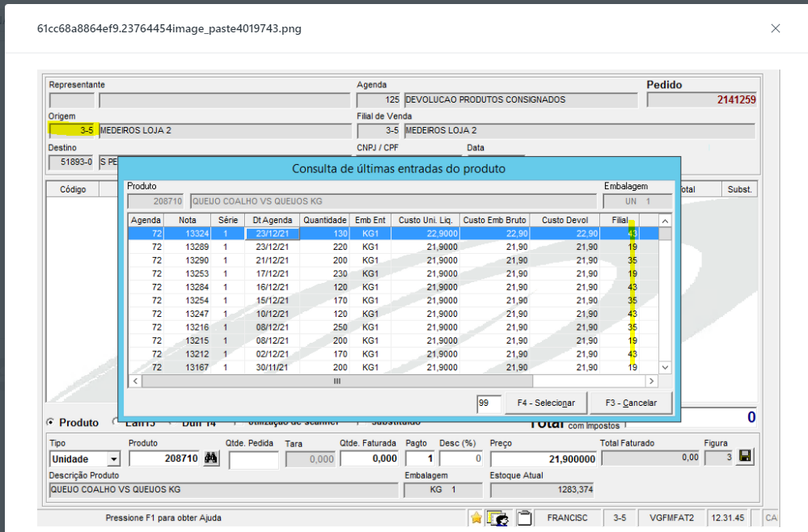Screen dimensions: 808x532
Task: Click the Estoque Atual value 1283,374
Action: pyautogui.click(x=543, y=489)
